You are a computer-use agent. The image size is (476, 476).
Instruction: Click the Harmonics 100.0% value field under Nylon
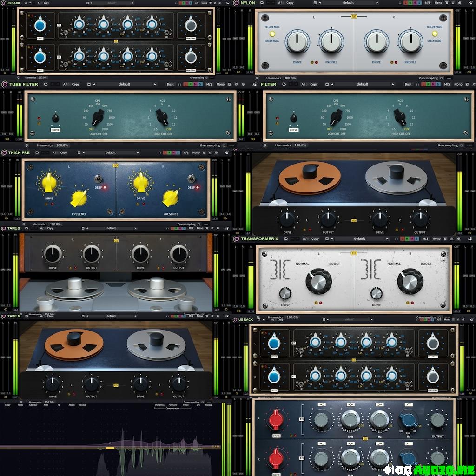[x=290, y=78]
